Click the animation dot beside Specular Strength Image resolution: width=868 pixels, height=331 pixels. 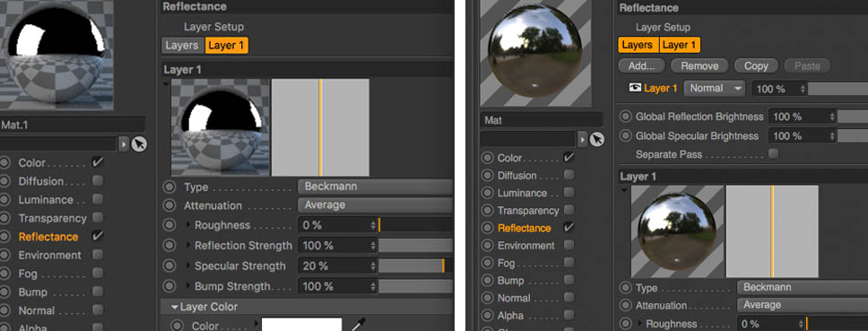point(169,266)
